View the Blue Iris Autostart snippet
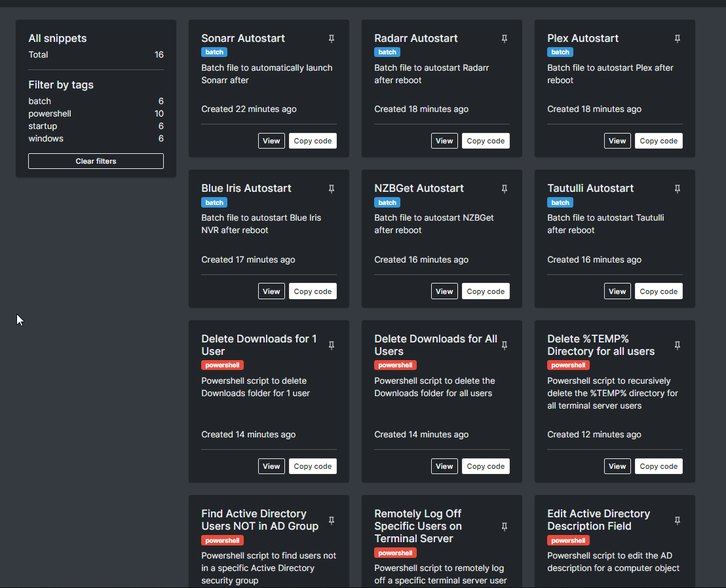 (x=271, y=291)
